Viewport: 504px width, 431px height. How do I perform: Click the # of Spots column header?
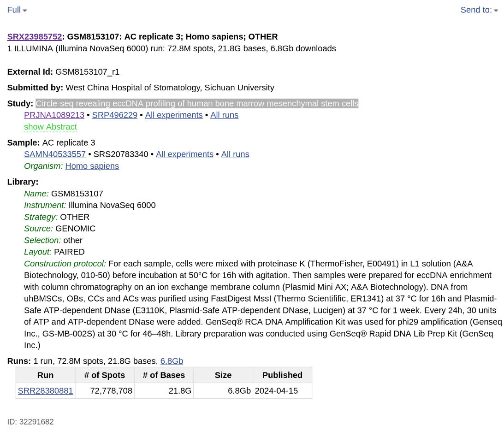click(x=105, y=375)
